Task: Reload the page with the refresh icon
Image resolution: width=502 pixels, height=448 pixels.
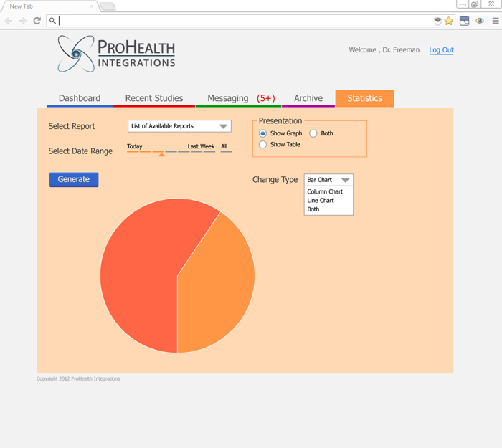Action: coord(37,21)
